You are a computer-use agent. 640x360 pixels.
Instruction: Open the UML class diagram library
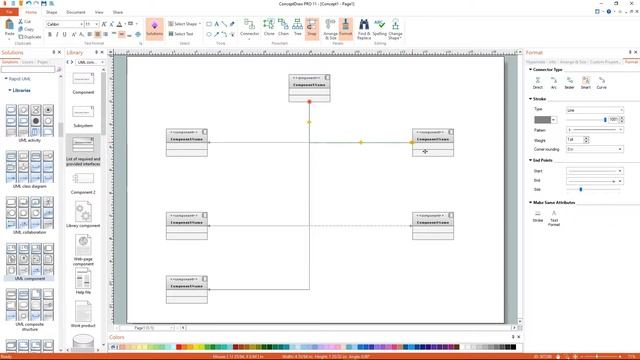(x=29, y=169)
